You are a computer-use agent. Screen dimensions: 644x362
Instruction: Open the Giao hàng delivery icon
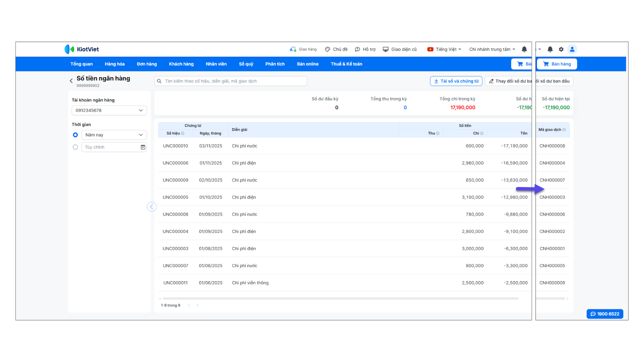pyautogui.click(x=293, y=49)
